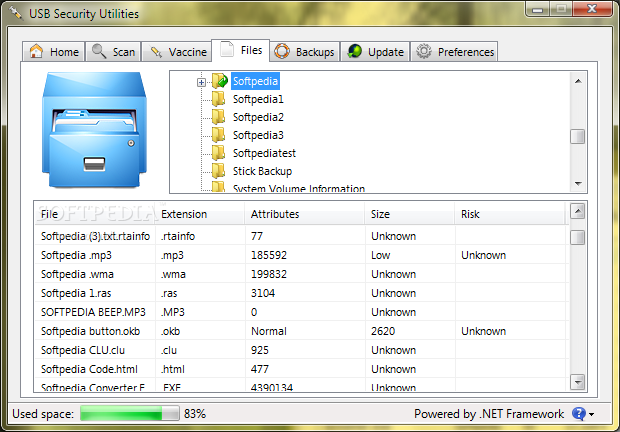Click the syringe icon in title bar
This screenshot has width=620, height=432.
click(x=16, y=13)
